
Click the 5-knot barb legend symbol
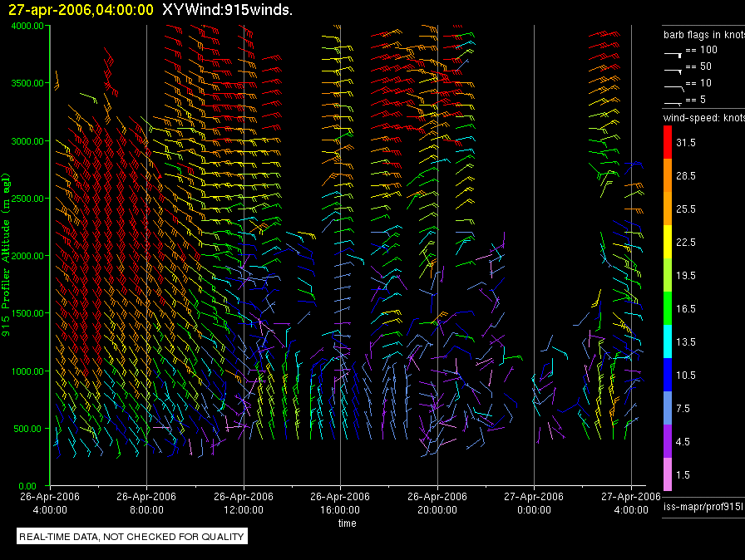tap(673, 102)
